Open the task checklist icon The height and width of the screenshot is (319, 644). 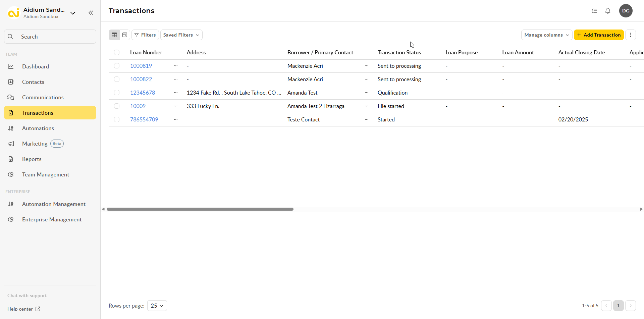pos(594,11)
